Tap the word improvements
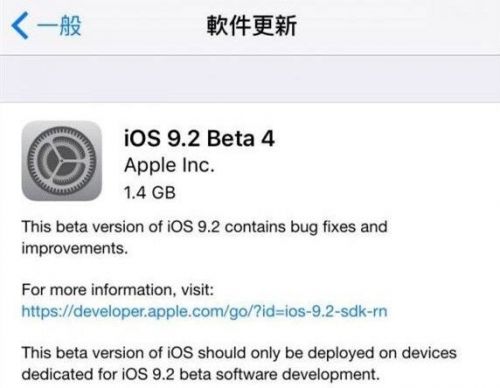Image resolution: width=500 pixels, height=388 pixels. point(75,248)
